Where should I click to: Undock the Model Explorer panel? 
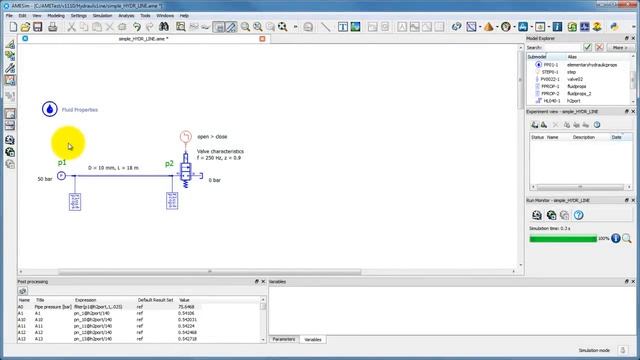627,38
